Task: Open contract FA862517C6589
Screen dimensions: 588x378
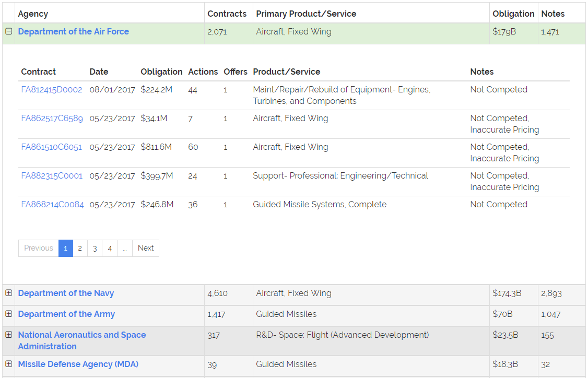Action: (x=52, y=119)
